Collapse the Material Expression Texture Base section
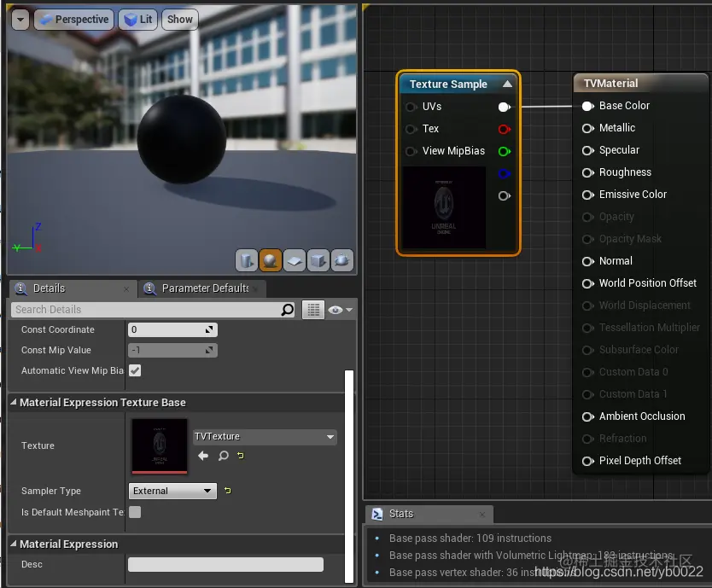 [14, 403]
